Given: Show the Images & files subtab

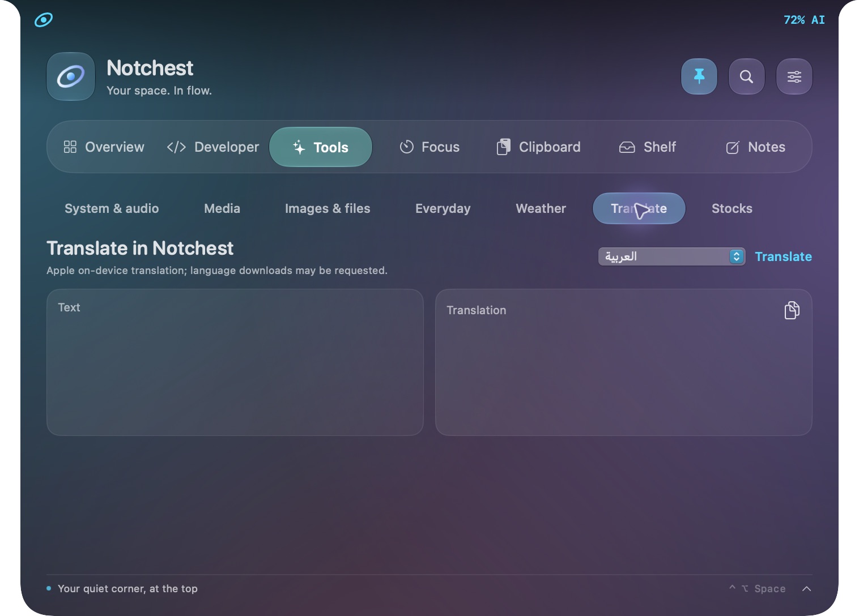Looking at the screenshot, I should pos(328,208).
